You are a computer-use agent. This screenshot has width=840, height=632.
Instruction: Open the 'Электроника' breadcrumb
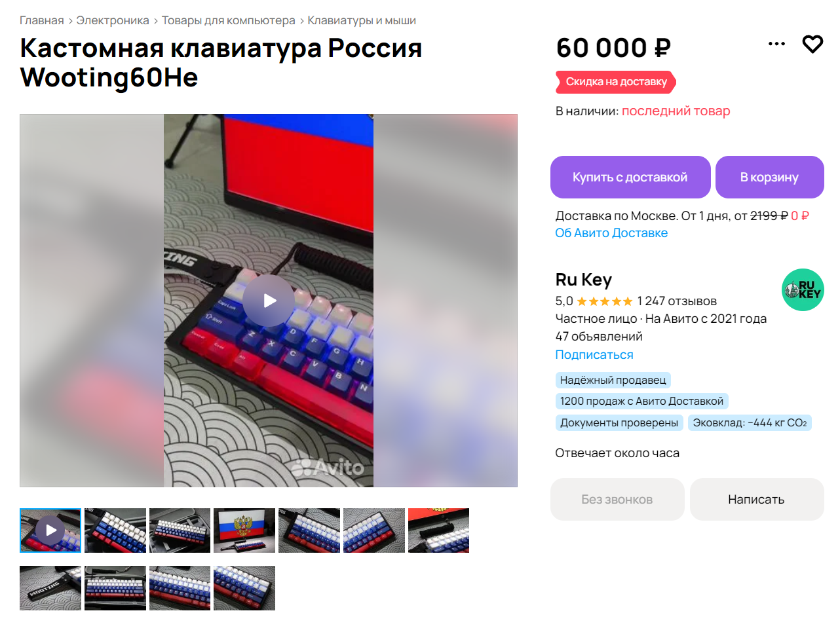[113, 20]
